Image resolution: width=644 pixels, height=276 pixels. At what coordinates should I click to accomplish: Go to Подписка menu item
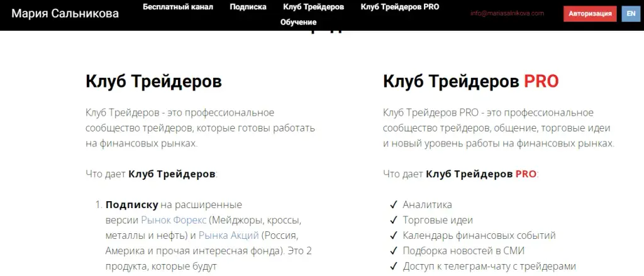tap(248, 7)
